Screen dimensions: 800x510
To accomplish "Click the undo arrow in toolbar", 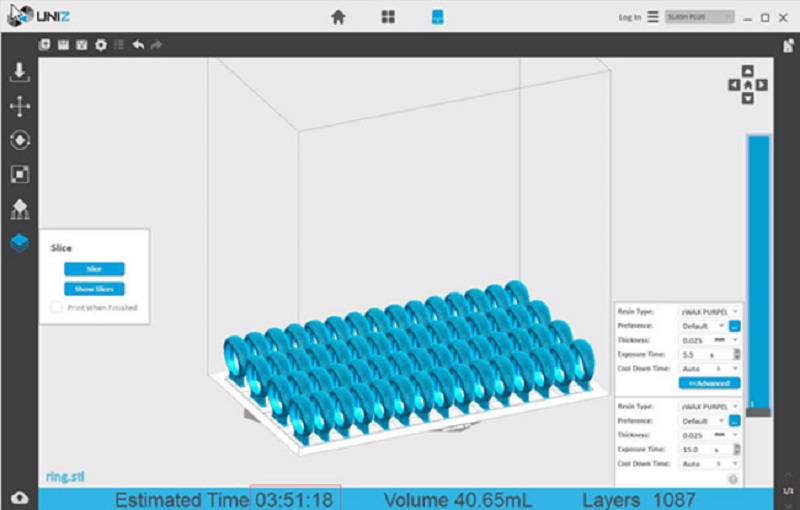I will click(x=138, y=45).
